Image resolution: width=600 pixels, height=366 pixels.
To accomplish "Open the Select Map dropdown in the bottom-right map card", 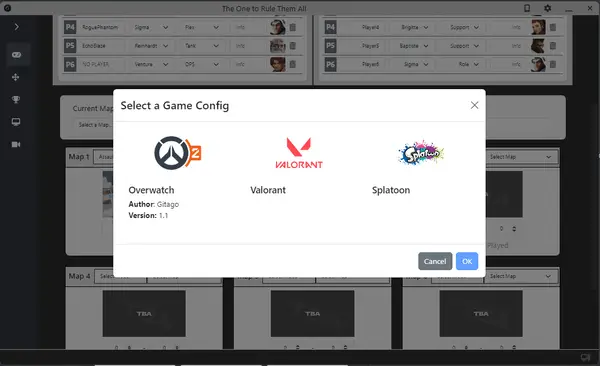I will coord(520,276).
